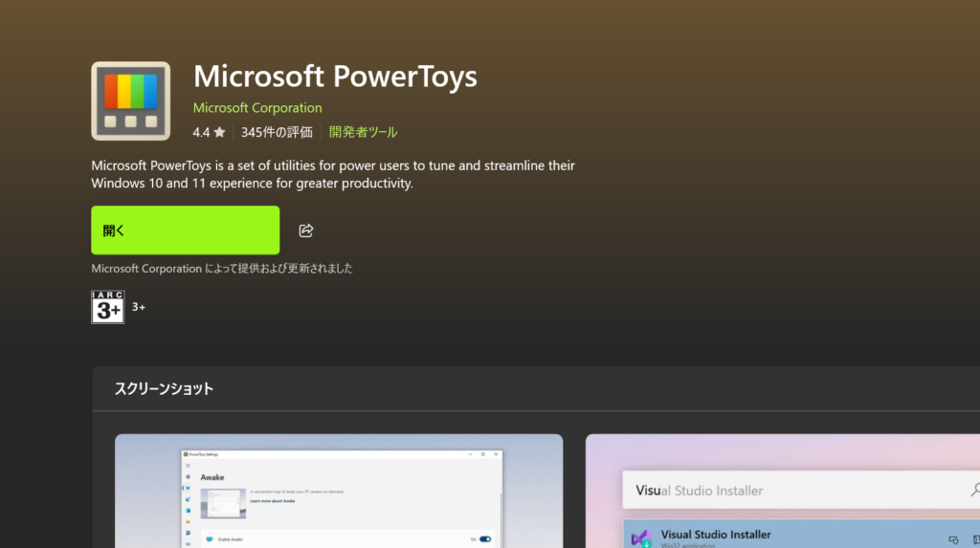Click the Microsoft PowerToys app icon
The width and height of the screenshot is (980, 548).
(x=130, y=101)
